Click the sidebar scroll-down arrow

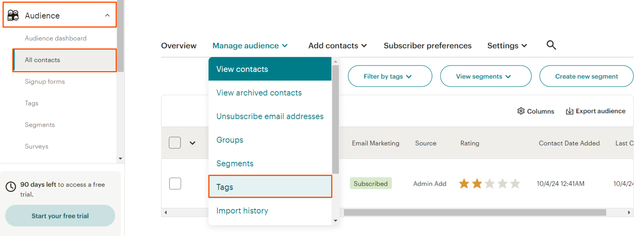pos(120,158)
